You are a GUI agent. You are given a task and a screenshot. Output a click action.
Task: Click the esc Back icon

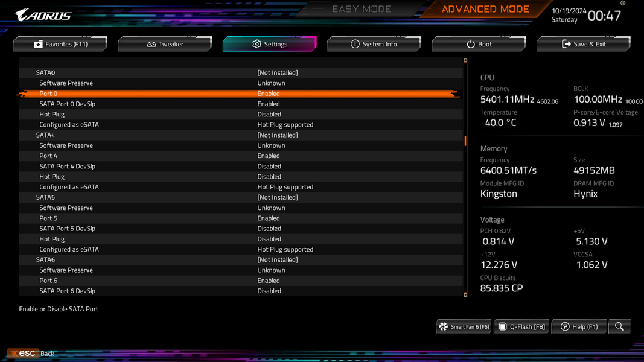pyautogui.click(x=24, y=354)
